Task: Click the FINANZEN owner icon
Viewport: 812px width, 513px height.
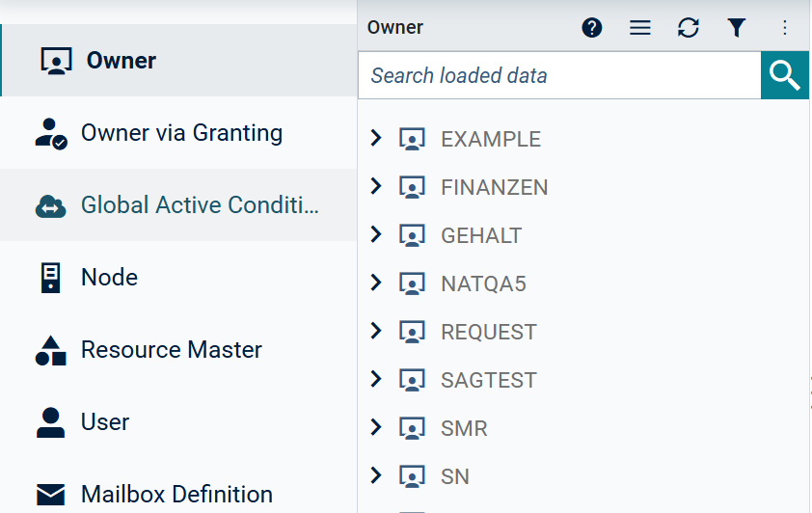Action: [x=412, y=187]
